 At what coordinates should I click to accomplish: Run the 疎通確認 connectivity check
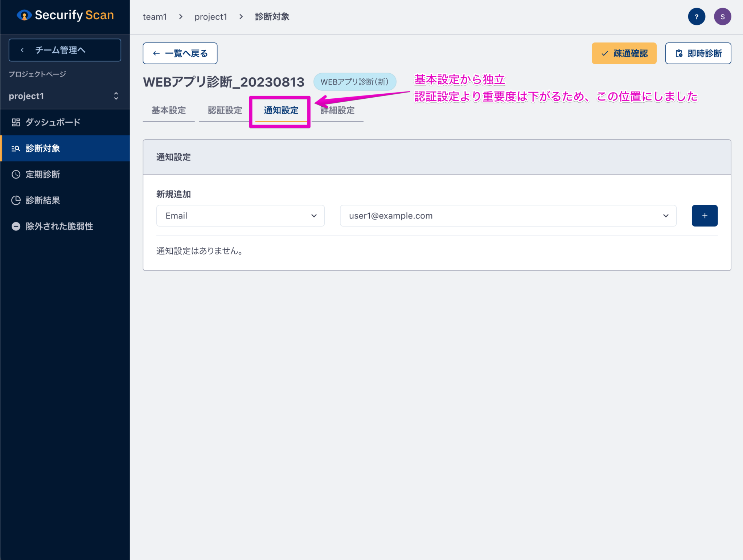click(x=624, y=53)
